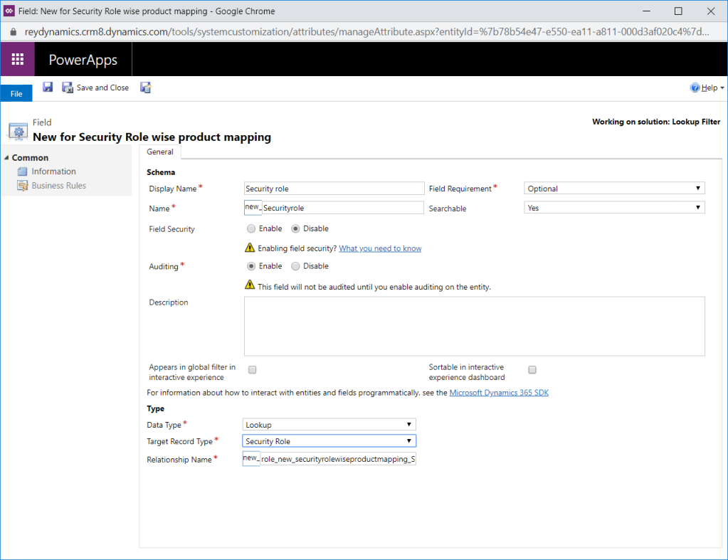Select Disable for Auditing
Viewport: 728px width, 560px height.
pos(296,266)
